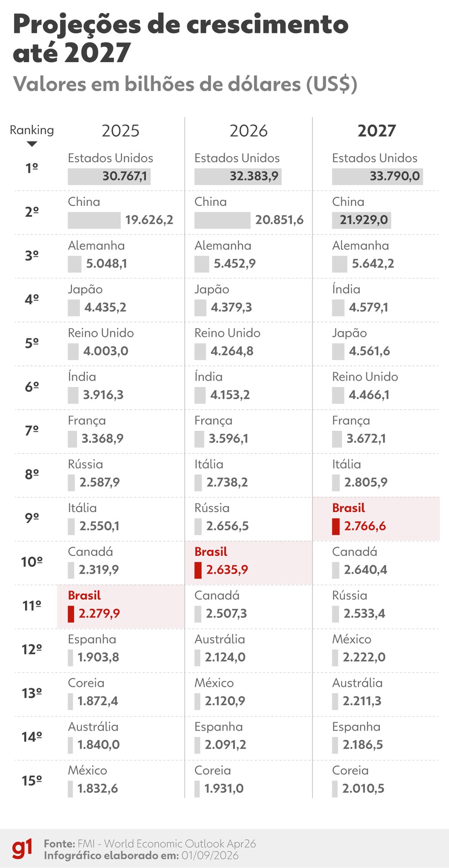Click the red Brasil bar for 2025
Screen dimensions: 449x868
click(71, 614)
